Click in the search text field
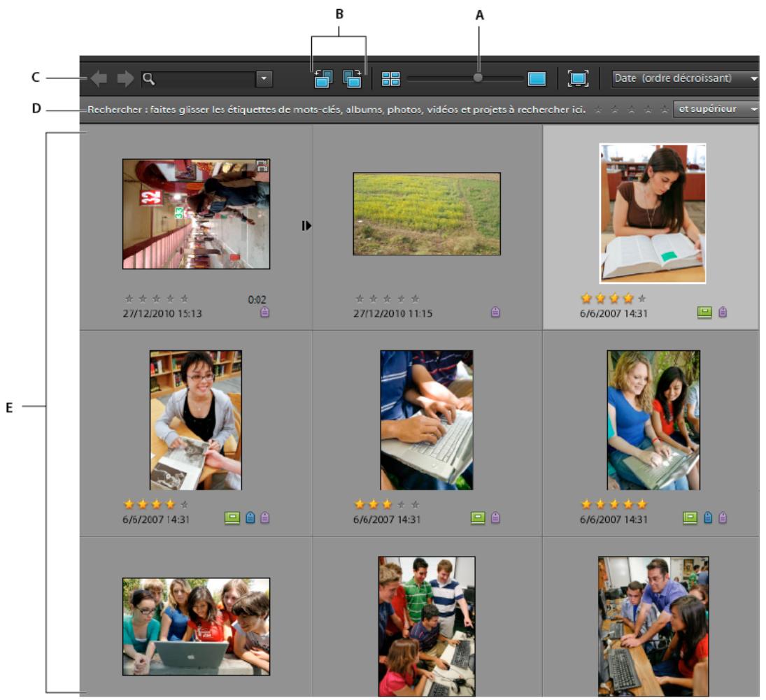The width and height of the screenshot is (766, 700). click(x=206, y=78)
